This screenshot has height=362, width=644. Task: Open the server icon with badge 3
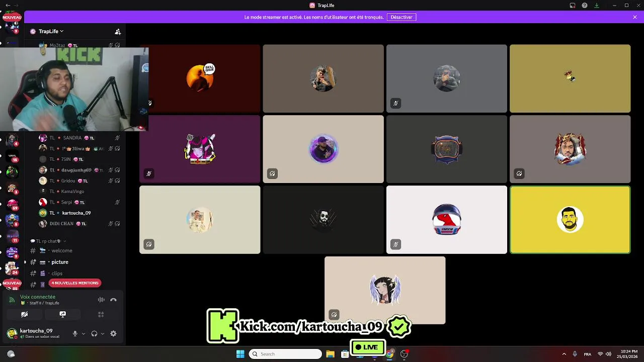(x=12, y=188)
